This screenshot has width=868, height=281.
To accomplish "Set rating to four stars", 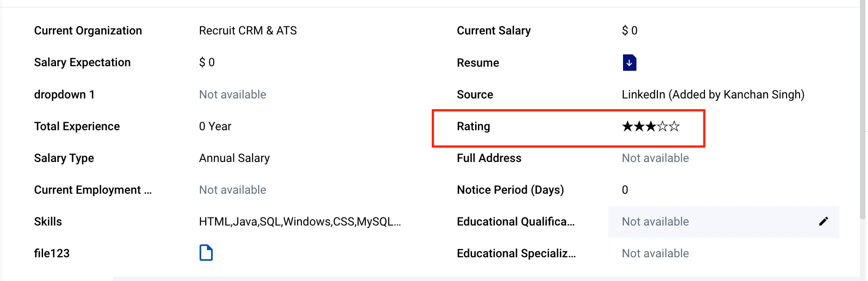I will pyautogui.click(x=662, y=127).
